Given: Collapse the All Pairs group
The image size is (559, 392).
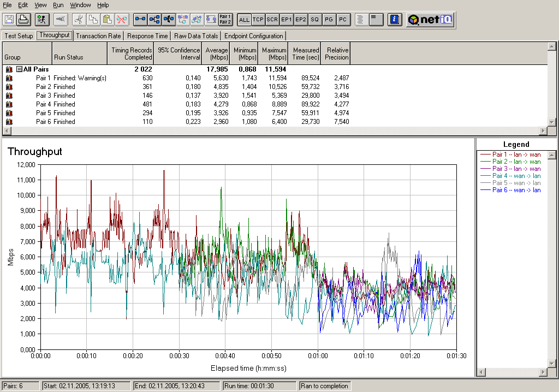Looking at the screenshot, I should pyautogui.click(x=19, y=69).
